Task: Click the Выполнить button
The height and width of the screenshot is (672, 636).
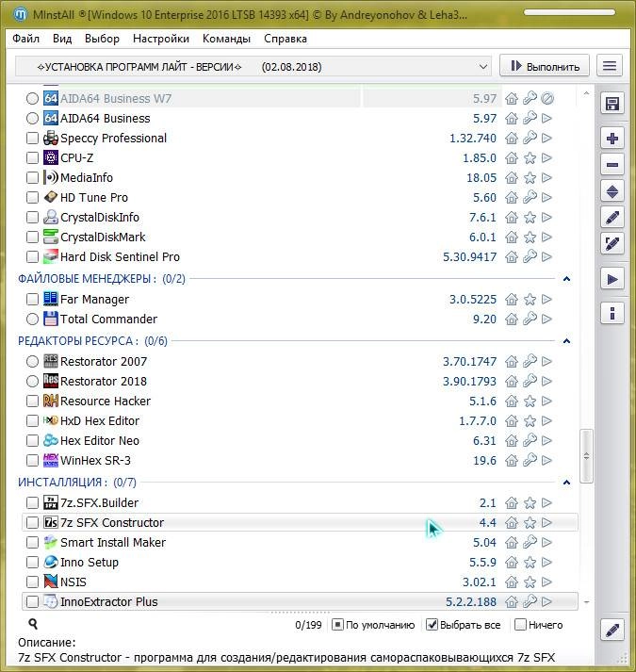Action: (x=545, y=66)
